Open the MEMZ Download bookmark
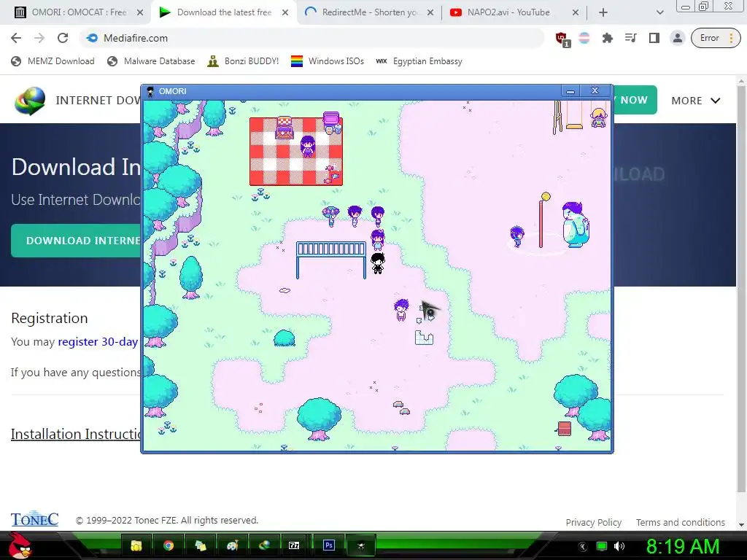Image resolution: width=747 pixels, height=560 pixels. point(53,61)
